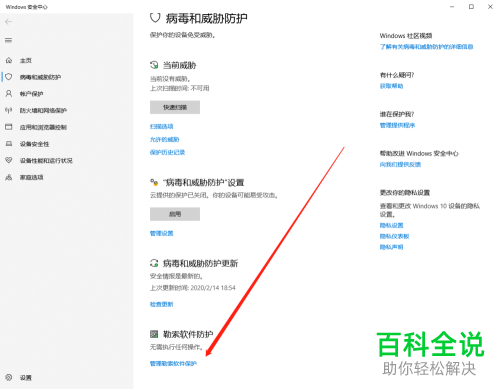Click the 当前威胁 heading
This screenshot has width=500, height=389.
(179, 65)
